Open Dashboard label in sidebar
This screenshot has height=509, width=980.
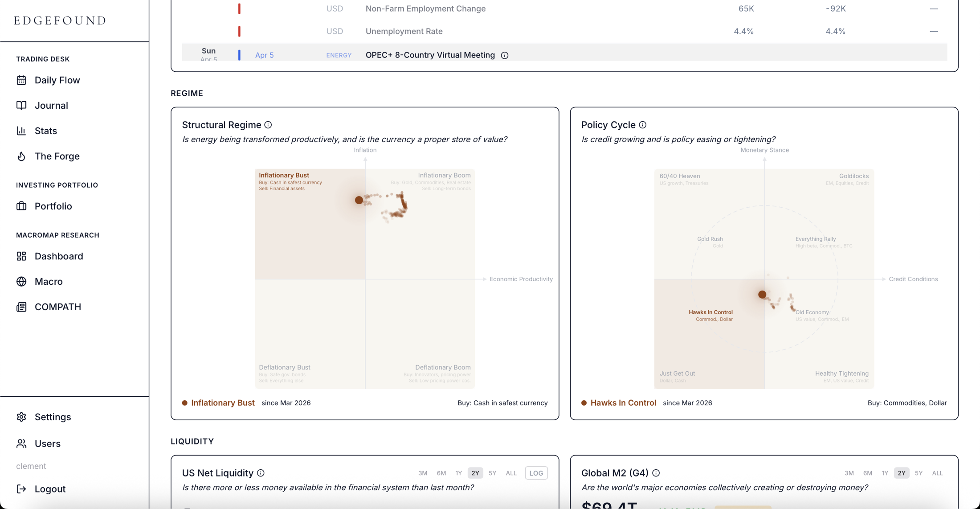point(59,256)
